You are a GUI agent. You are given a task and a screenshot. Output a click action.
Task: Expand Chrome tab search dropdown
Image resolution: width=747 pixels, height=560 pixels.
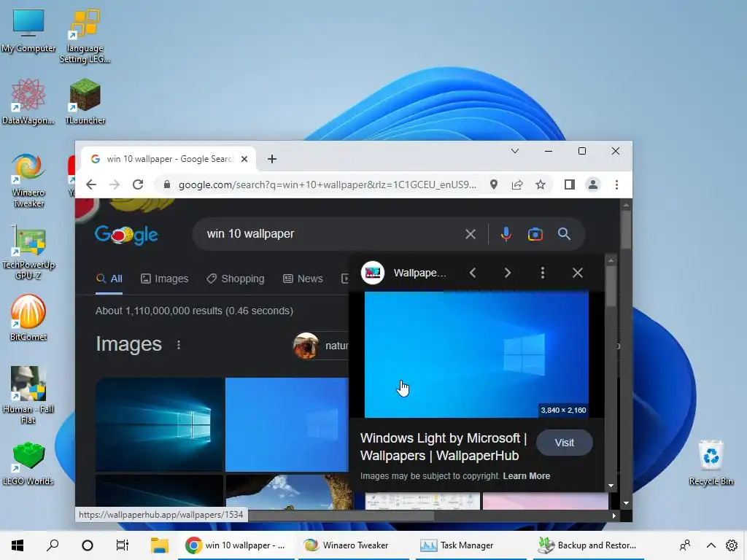point(515,151)
